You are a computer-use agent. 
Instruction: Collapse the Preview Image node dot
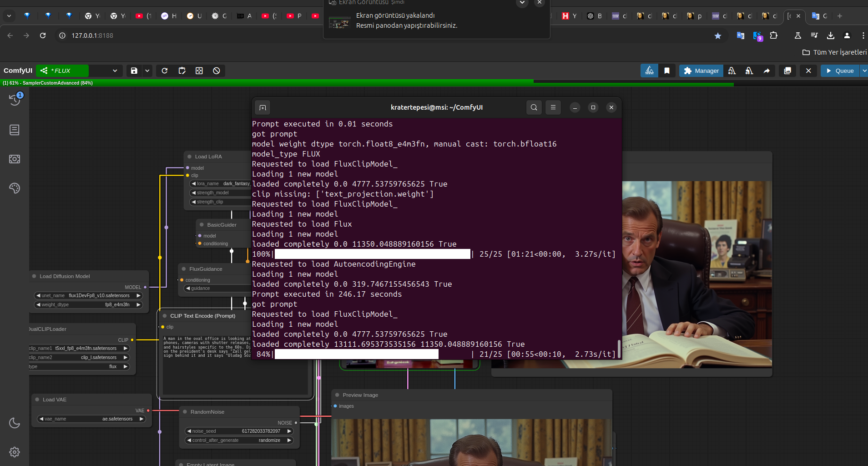click(337, 395)
